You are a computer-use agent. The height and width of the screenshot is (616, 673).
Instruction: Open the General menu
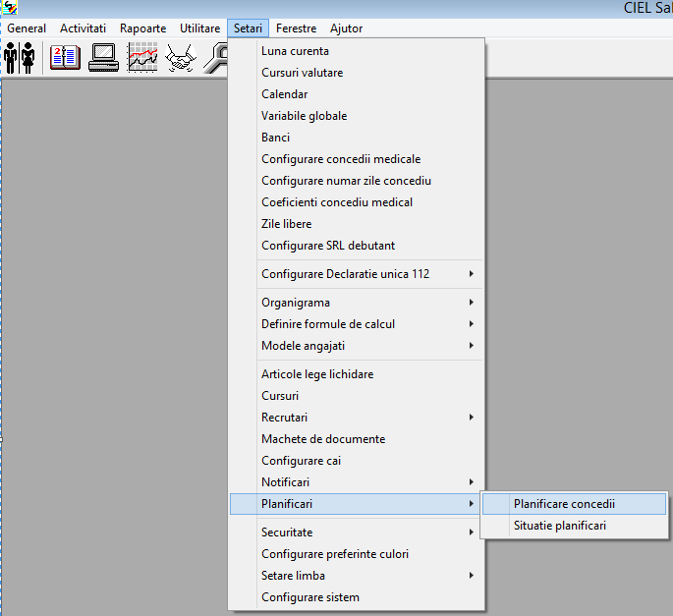(x=27, y=28)
